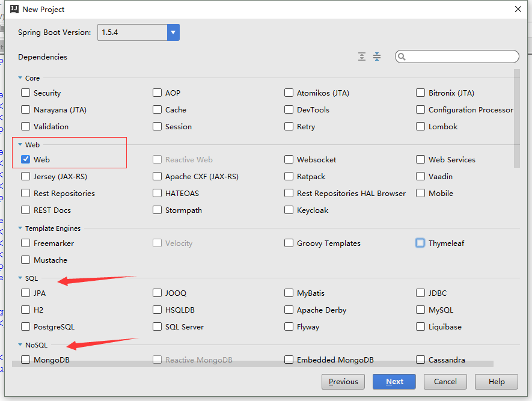Enable the Ratpack checkbox
The height and width of the screenshot is (401, 532).
[x=289, y=176]
